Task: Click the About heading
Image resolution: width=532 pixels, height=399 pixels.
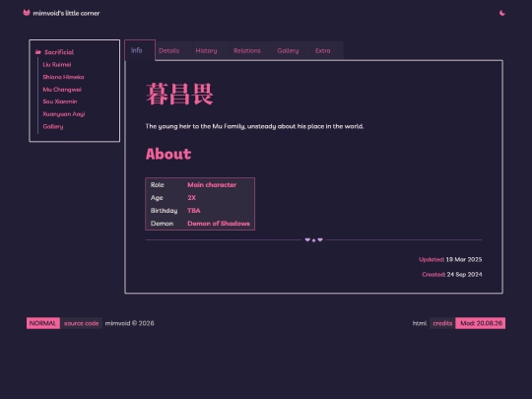Action: tap(168, 154)
